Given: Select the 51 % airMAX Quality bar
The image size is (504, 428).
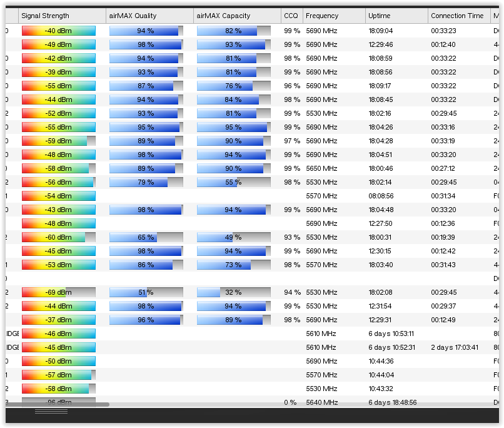Looking at the screenshot, I should tap(146, 292).
